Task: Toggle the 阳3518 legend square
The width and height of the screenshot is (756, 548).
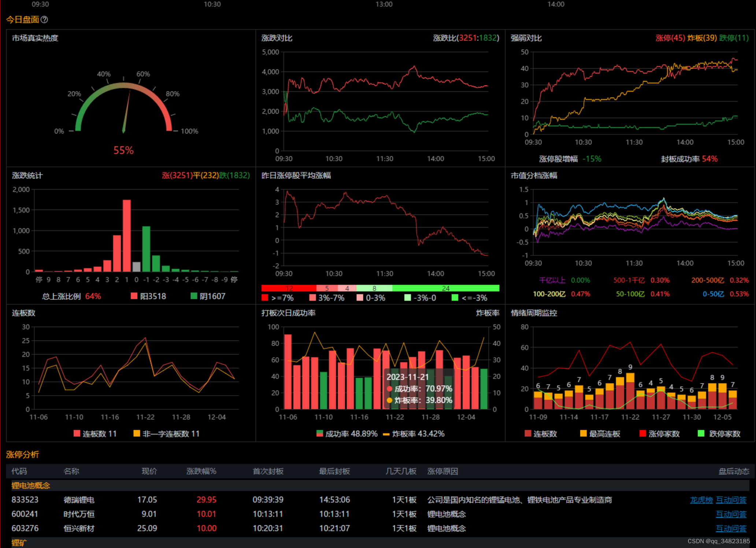Action: [134, 296]
